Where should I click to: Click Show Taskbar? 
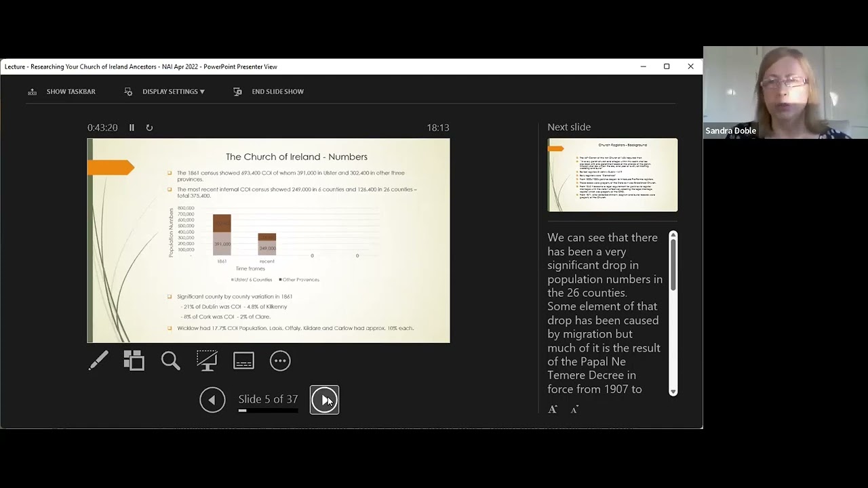pyautogui.click(x=71, y=91)
